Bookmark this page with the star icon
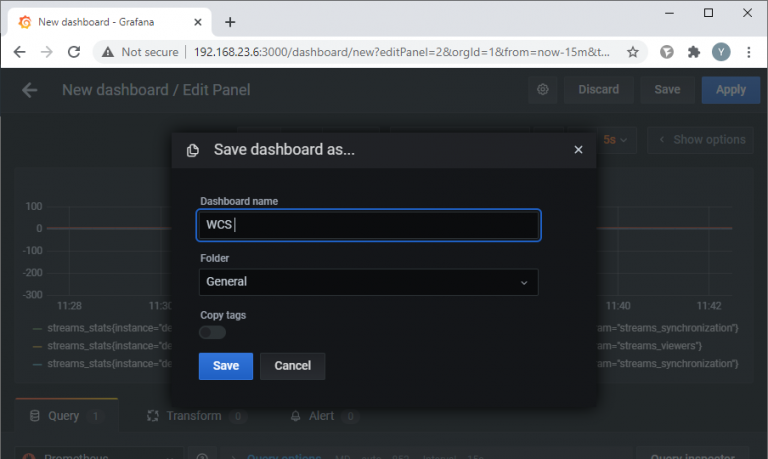The width and height of the screenshot is (768, 459). tap(633, 52)
